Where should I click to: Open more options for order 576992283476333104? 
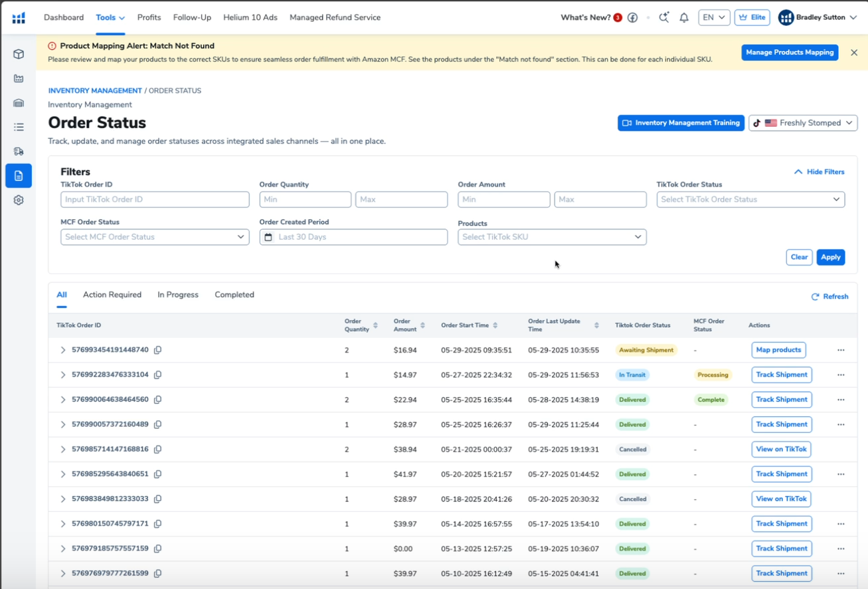pyautogui.click(x=841, y=375)
